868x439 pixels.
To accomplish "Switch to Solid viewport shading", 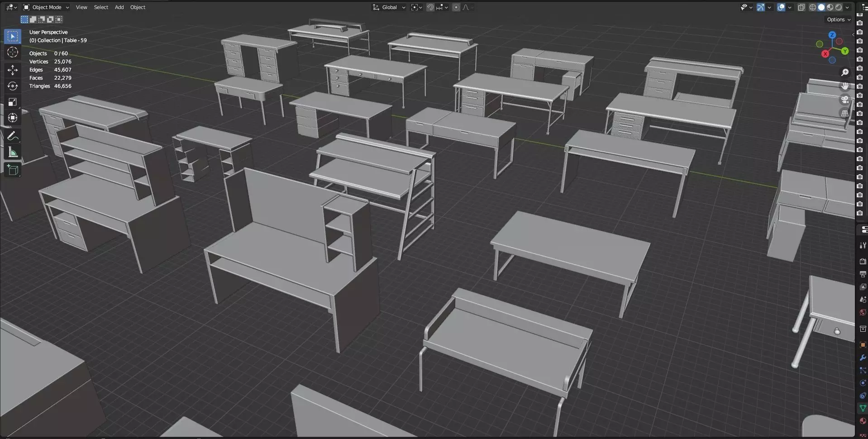I will [x=821, y=7].
